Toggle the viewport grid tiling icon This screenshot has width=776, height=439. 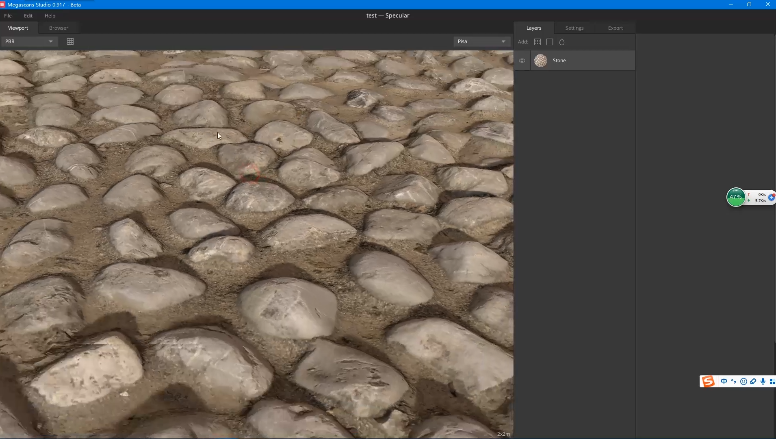(70, 42)
